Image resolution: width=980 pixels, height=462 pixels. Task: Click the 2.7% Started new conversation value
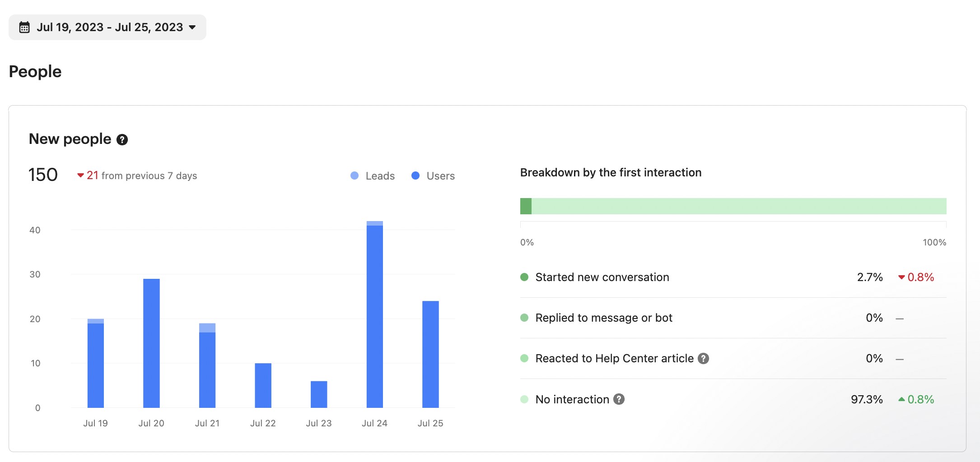click(869, 277)
